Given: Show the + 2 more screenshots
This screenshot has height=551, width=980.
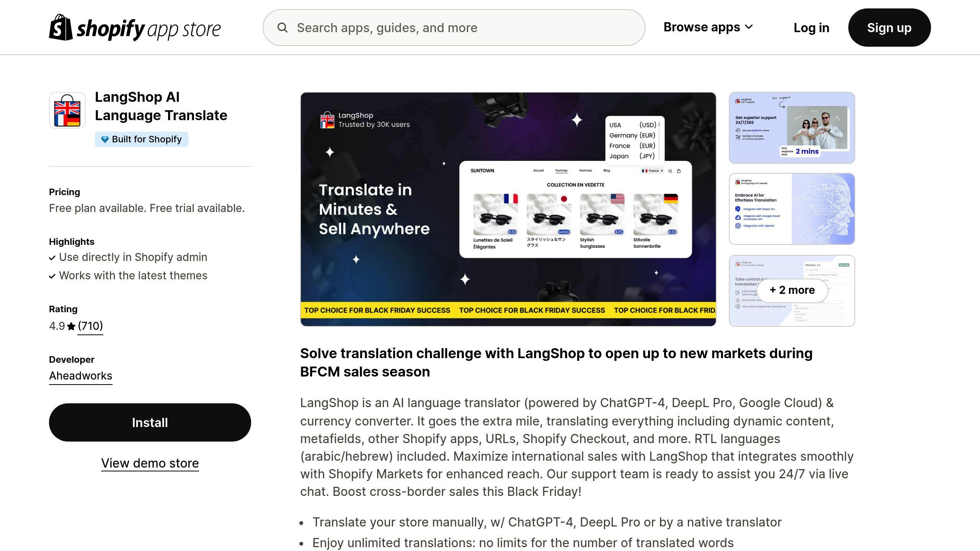Looking at the screenshot, I should [x=792, y=290].
